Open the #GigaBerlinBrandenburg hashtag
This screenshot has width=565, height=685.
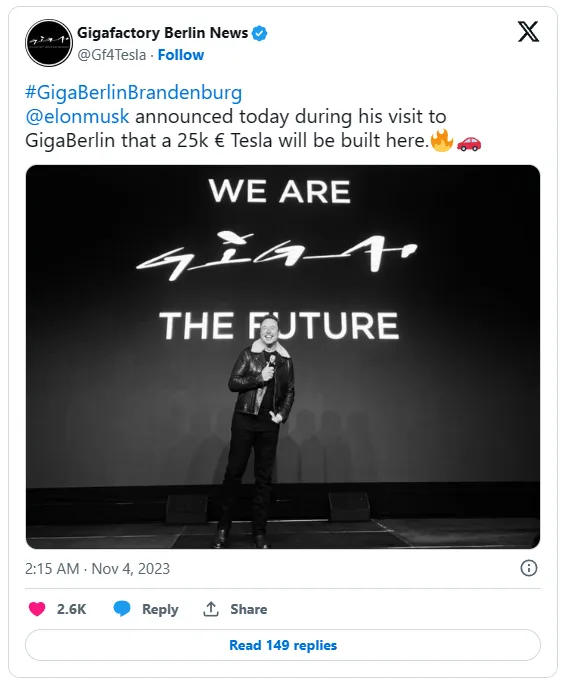point(133,93)
